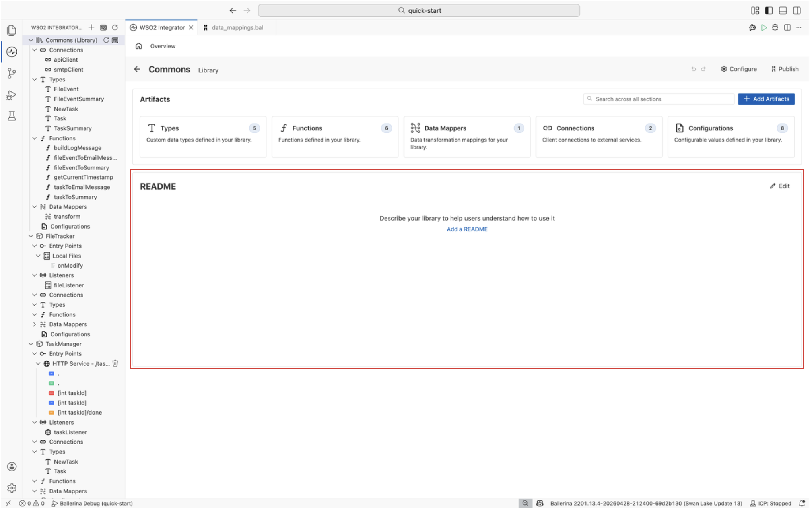Go back using arrow beside Commons title

coord(137,69)
